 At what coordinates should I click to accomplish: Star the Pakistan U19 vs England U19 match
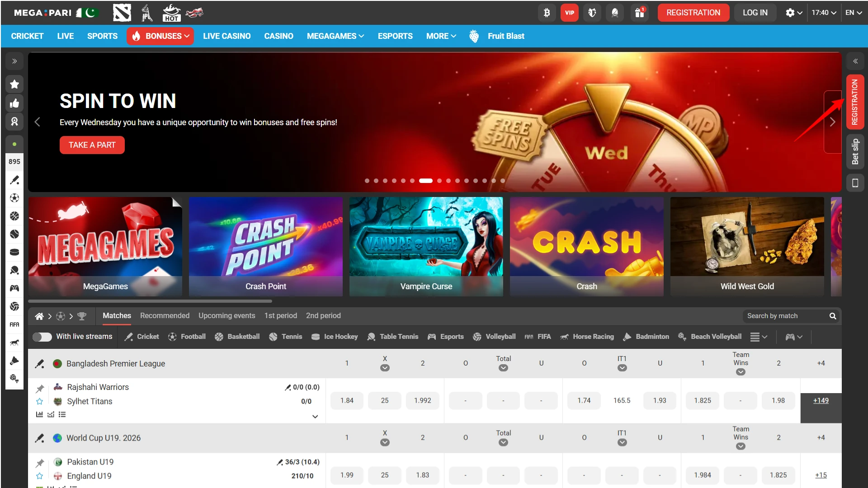40,476
